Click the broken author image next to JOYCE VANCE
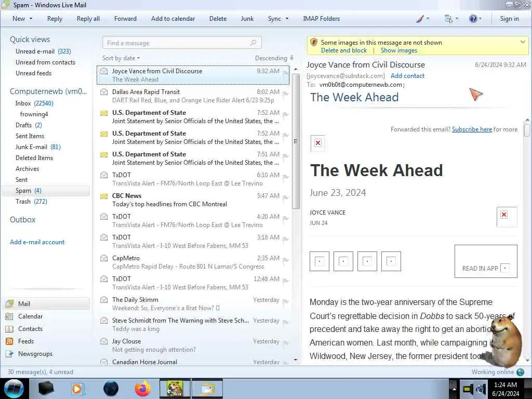Viewport: 532px width, 399px height. tap(507, 217)
